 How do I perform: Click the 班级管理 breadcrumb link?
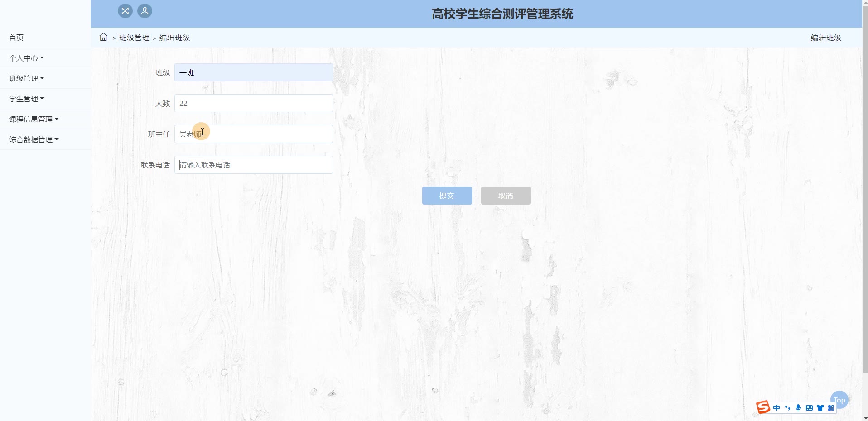coord(134,38)
